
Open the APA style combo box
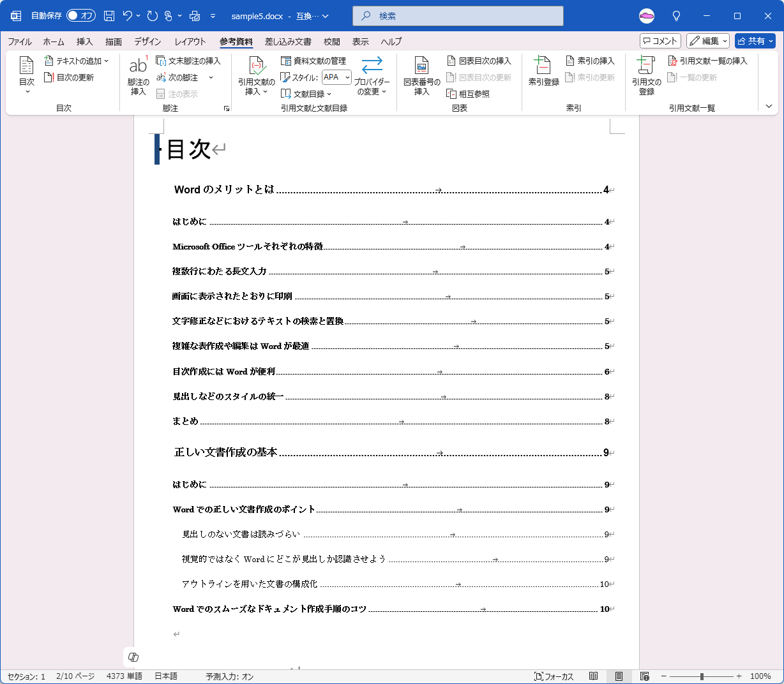pyautogui.click(x=336, y=77)
